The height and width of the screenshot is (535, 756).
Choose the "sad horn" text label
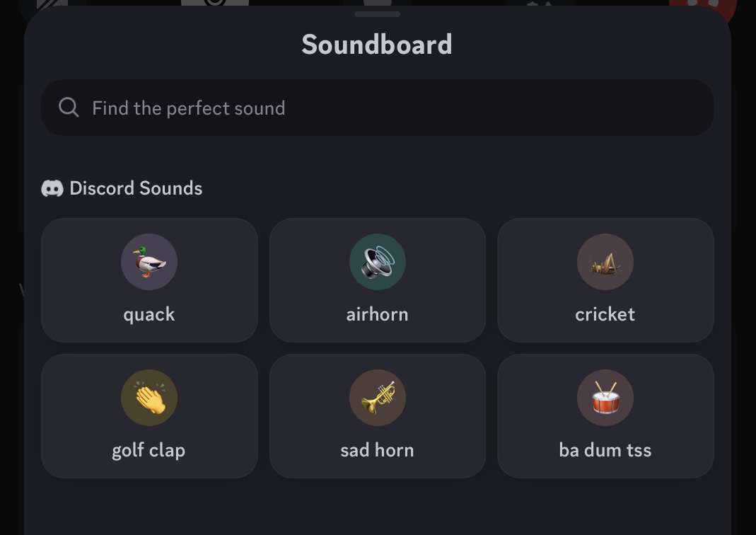point(377,450)
